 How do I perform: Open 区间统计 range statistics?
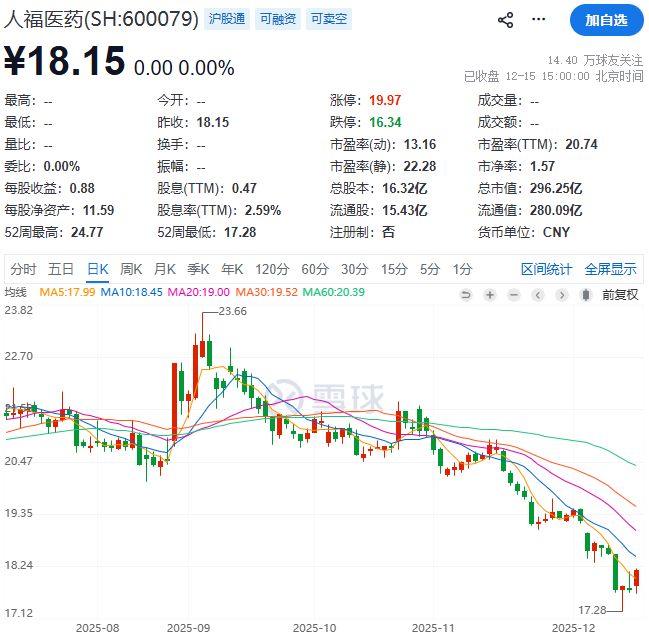pos(546,269)
